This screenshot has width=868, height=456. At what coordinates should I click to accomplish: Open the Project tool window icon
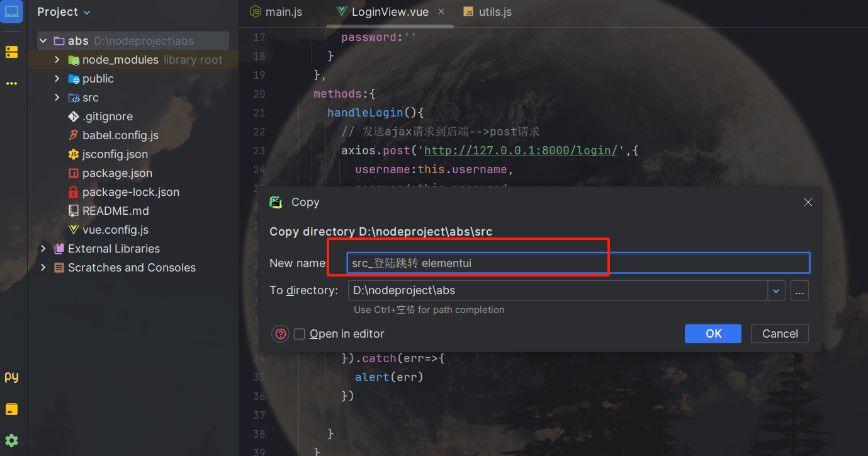click(x=11, y=11)
